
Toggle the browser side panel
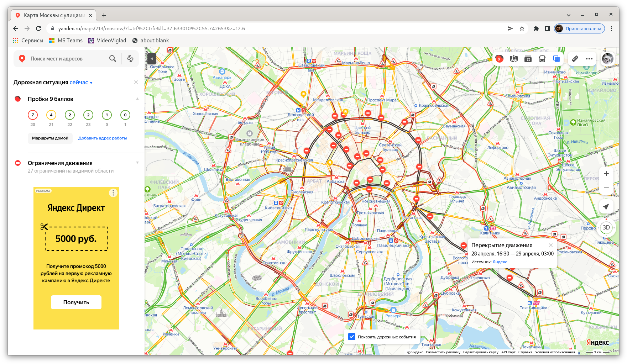coord(548,28)
